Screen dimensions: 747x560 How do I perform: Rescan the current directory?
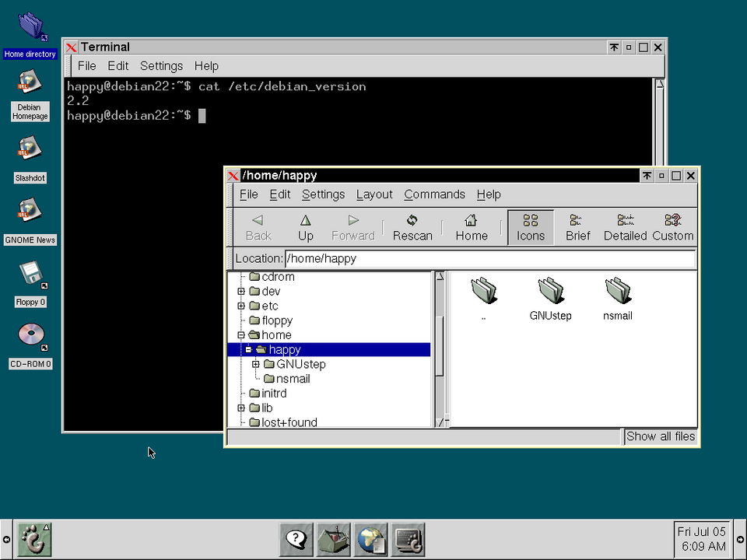pyautogui.click(x=412, y=228)
